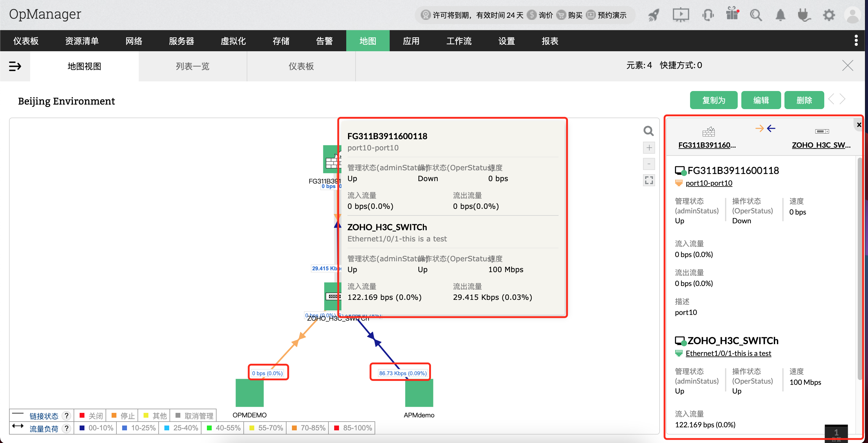868x443 pixels.
Task: Open the 资源清单 menu
Action: [x=82, y=41]
